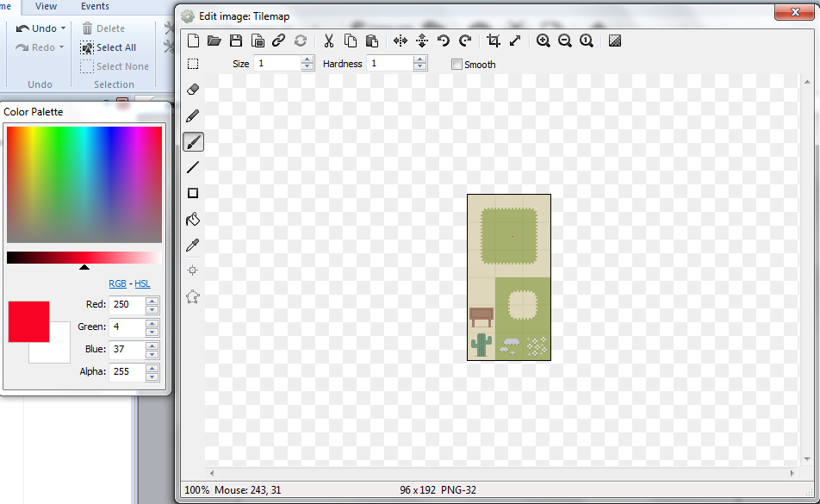Image resolution: width=820 pixels, height=504 pixels.
Task: Pick the Rectangle tool
Action: [x=193, y=193]
